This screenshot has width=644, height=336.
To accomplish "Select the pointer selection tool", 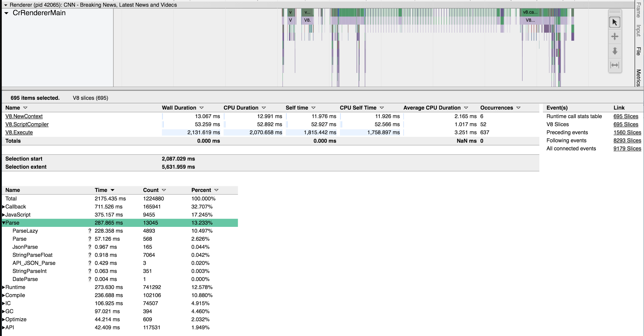I will coord(615,23).
